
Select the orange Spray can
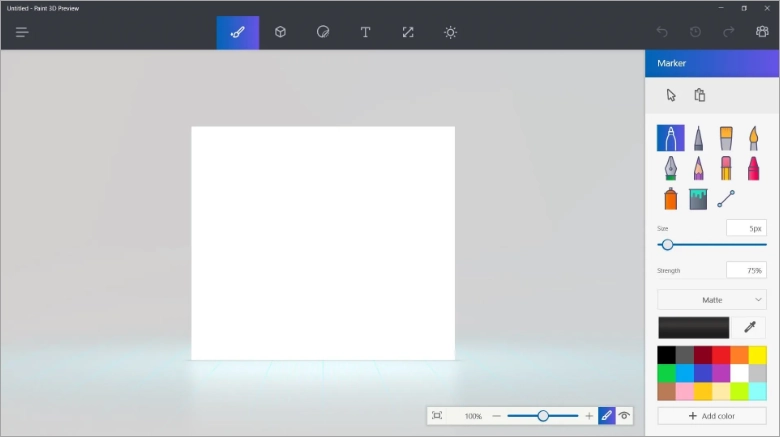[671, 199]
